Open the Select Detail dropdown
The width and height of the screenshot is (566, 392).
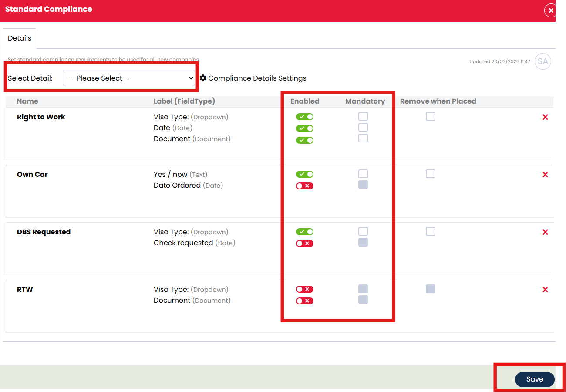coord(129,78)
